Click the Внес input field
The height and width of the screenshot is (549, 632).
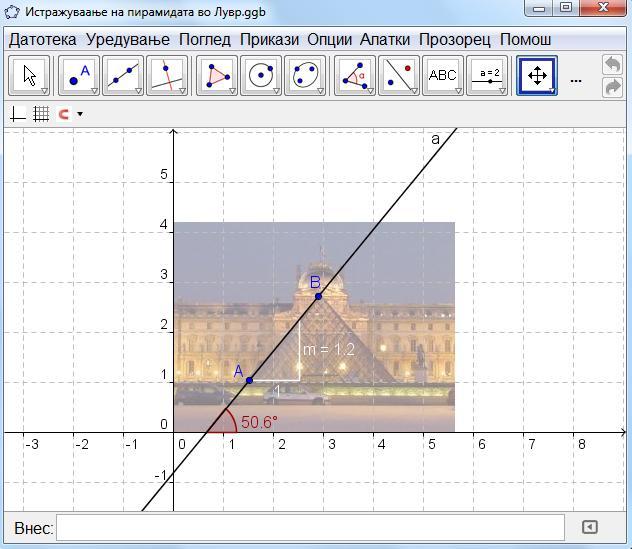tap(310, 528)
